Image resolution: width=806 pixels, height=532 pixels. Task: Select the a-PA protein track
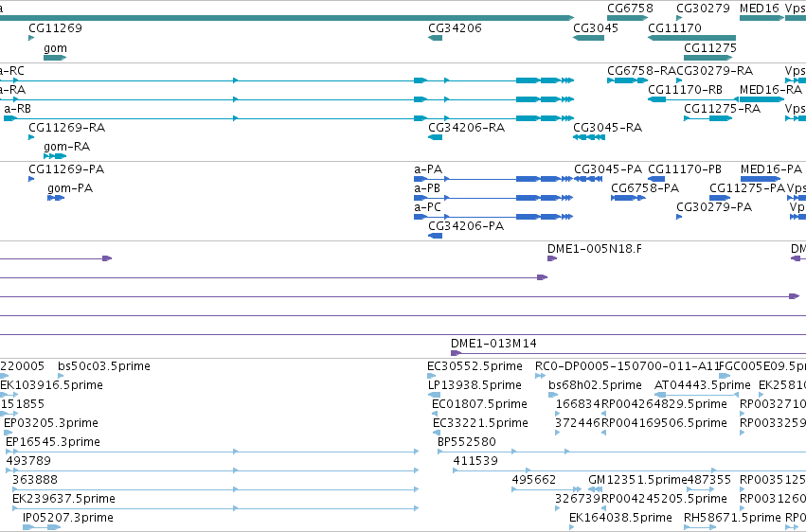pos(493,179)
